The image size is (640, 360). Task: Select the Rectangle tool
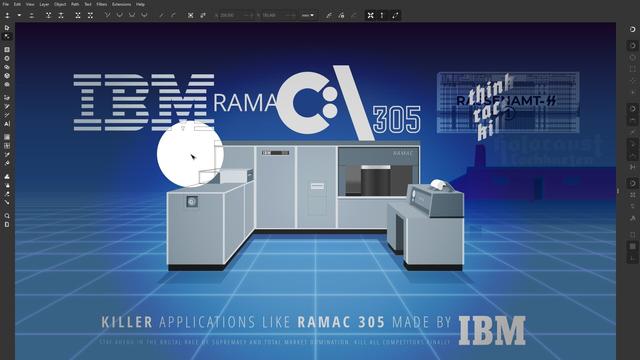coord(7,49)
